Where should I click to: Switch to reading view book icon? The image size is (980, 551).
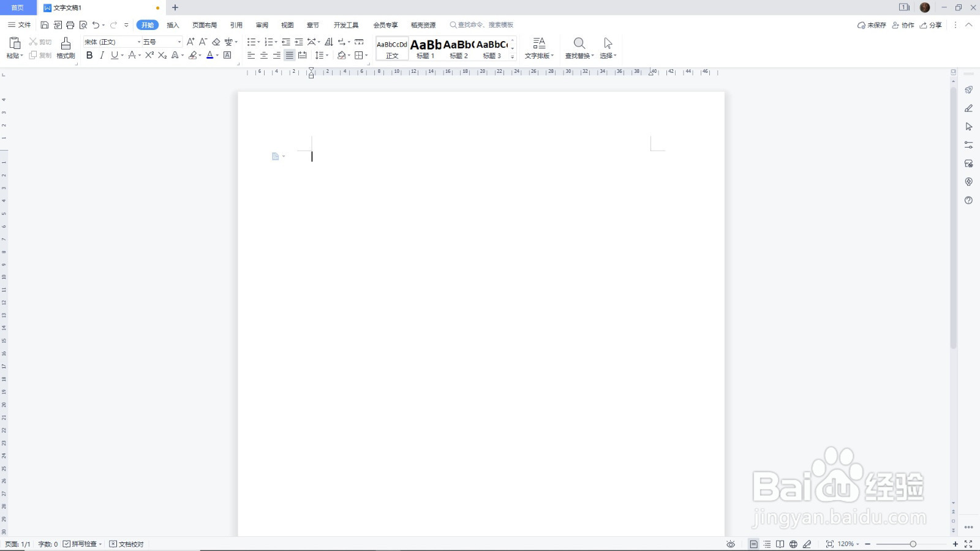[x=780, y=544]
